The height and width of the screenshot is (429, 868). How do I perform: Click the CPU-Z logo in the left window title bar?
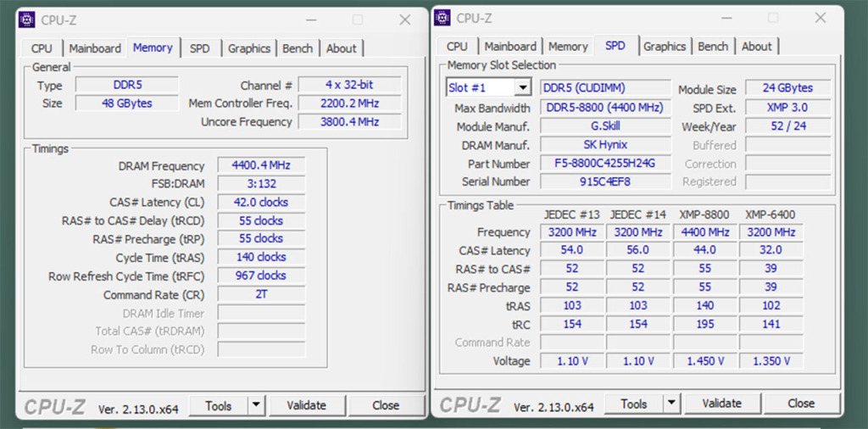tap(26, 20)
